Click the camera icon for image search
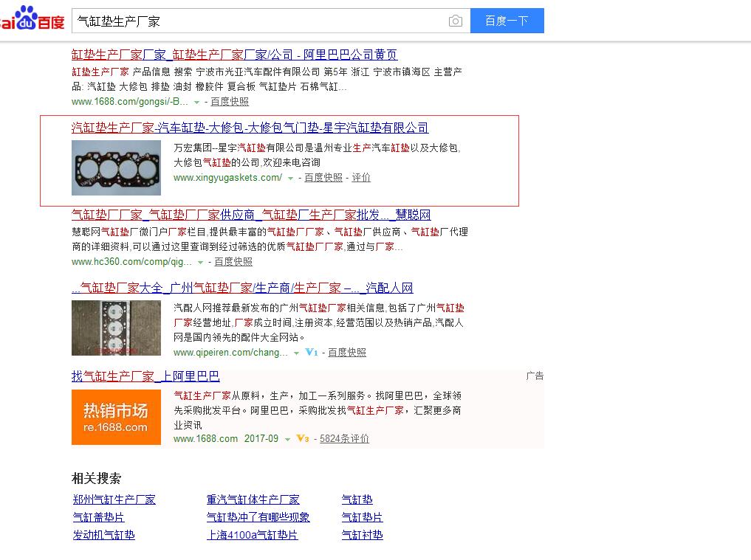This screenshot has height=560, width=751. (456, 21)
